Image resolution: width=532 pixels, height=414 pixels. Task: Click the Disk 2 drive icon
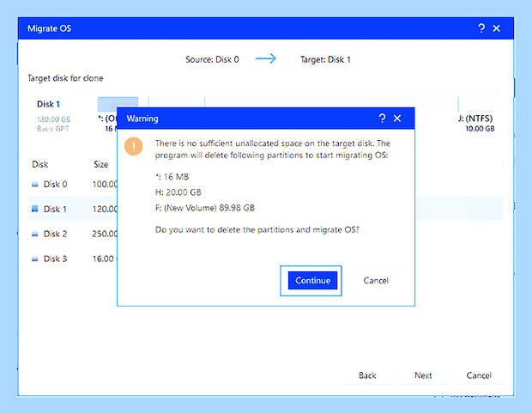point(35,234)
